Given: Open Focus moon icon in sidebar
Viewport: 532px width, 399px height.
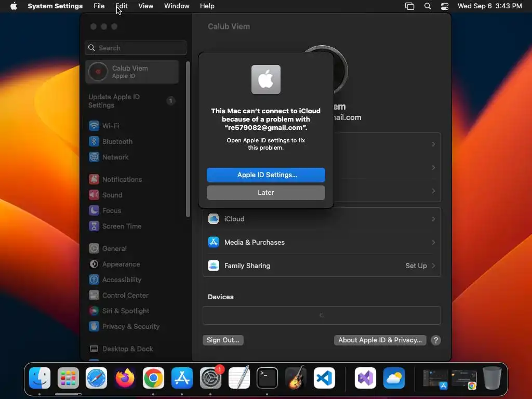Looking at the screenshot, I should tap(94, 210).
